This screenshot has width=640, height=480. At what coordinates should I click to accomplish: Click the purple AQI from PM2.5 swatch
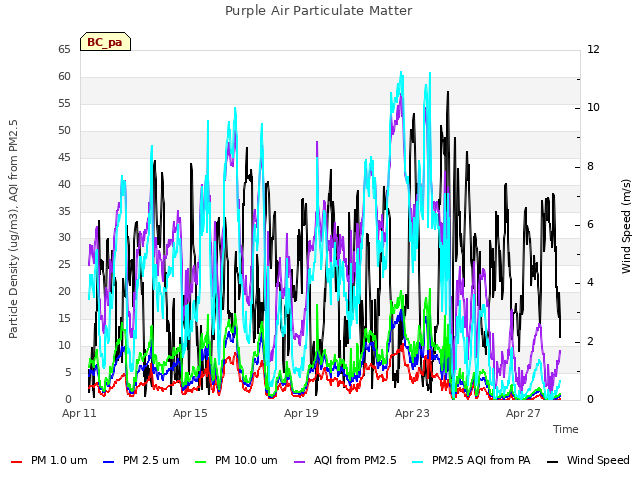pos(299,462)
